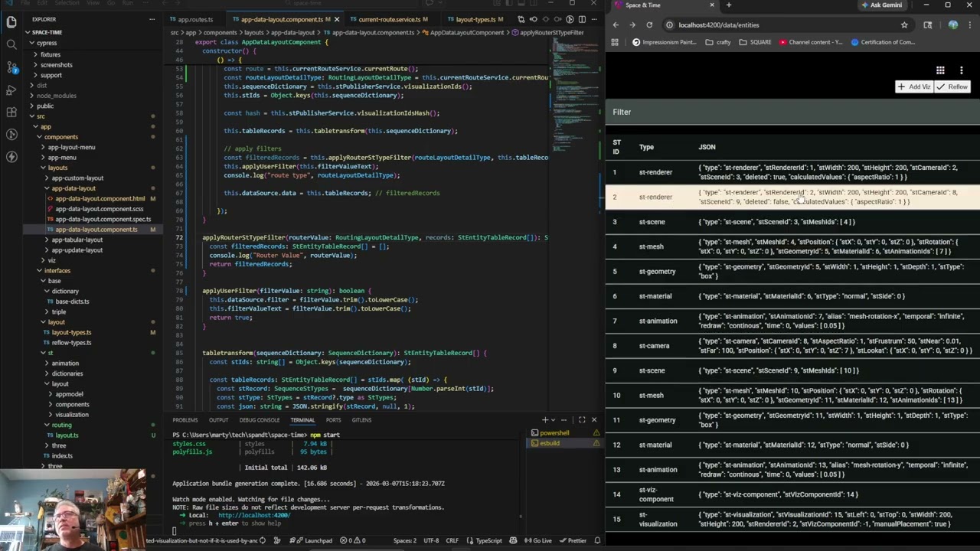
Task: Open the vertical dots menu in the web page
Action: 962,70
